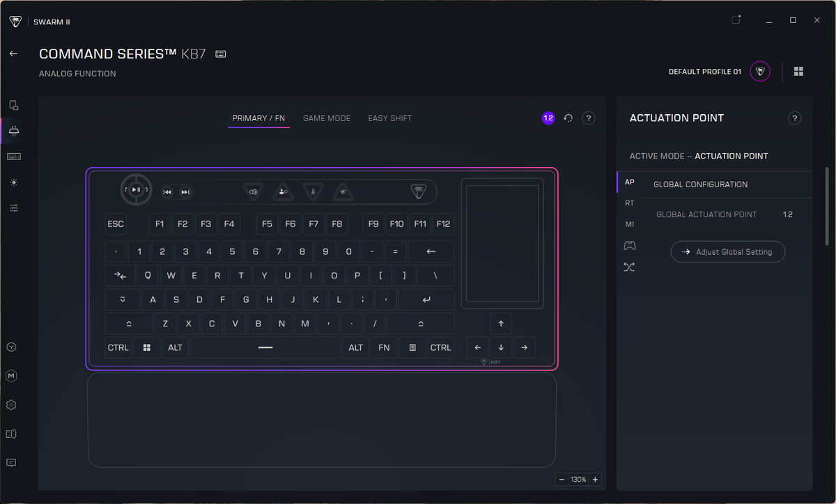Select the F1 key
The width and height of the screenshot is (836, 504).
[x=160, y=224]
